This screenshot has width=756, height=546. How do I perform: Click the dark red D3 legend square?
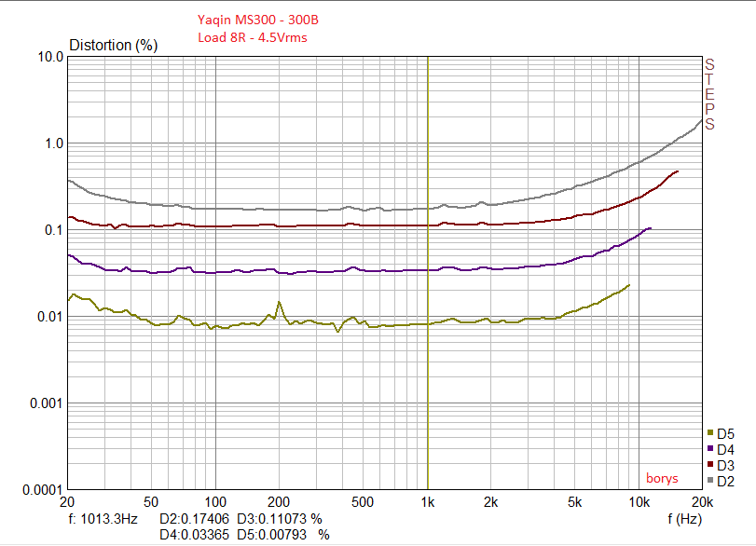(x=710, y=464)
